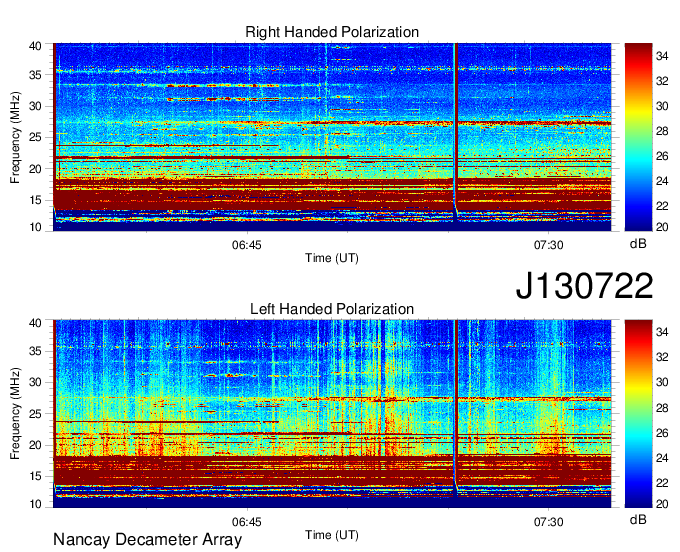Click the 20 value on the lower colorbar
The width and height of the screenshot is (680, 552).
662,504
